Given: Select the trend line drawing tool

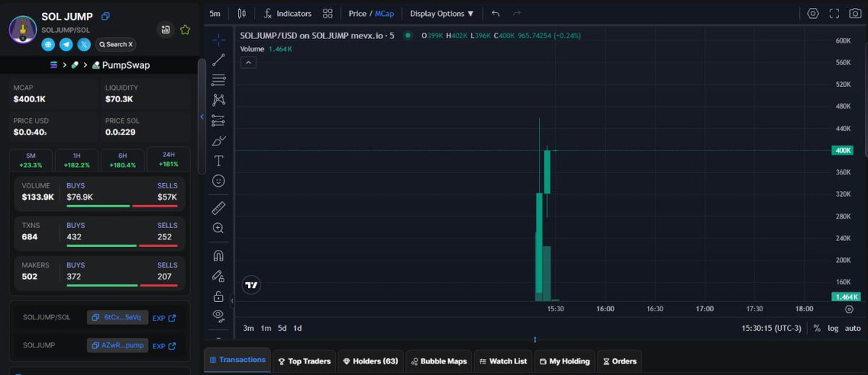Looking at the screenshot, I should point(218,60).
